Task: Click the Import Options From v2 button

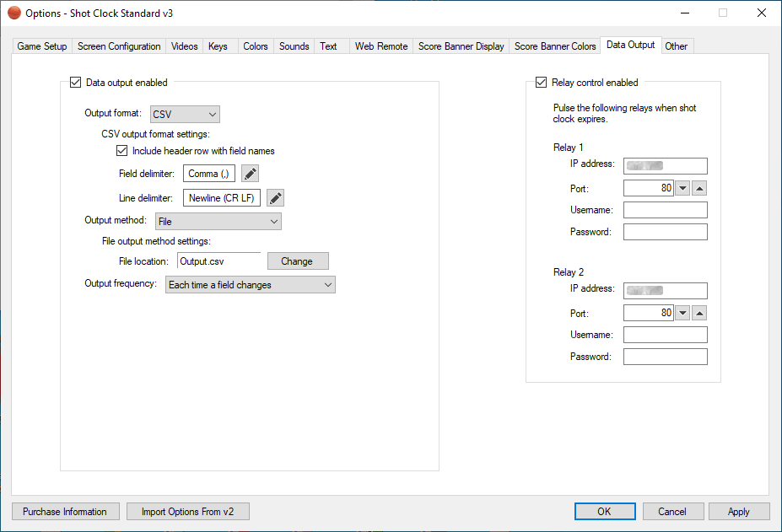Action: 188,512
